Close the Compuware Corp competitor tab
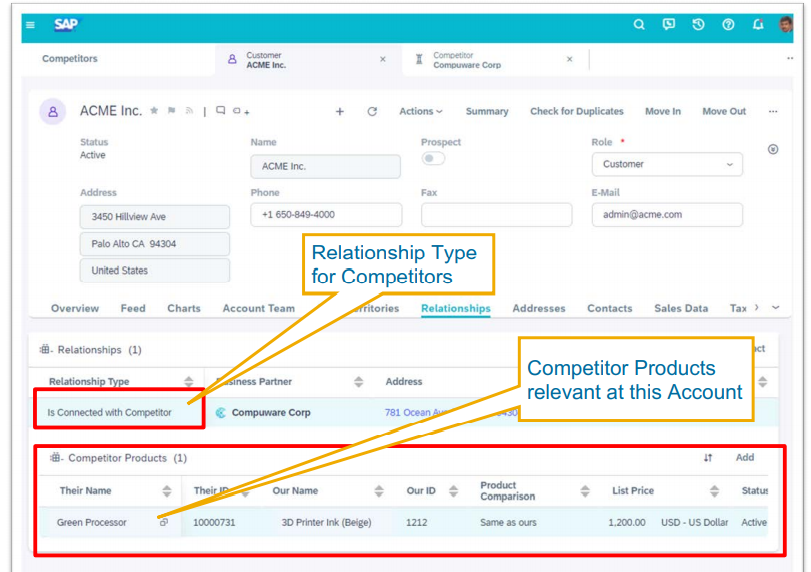This screenshot has height=572, width=811. coord(569,59)
